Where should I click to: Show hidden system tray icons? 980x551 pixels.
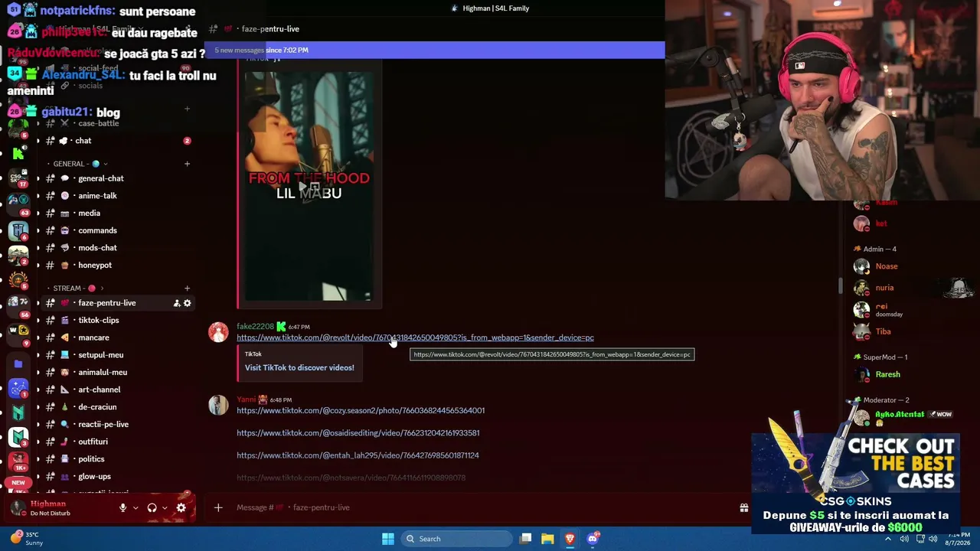888,539
